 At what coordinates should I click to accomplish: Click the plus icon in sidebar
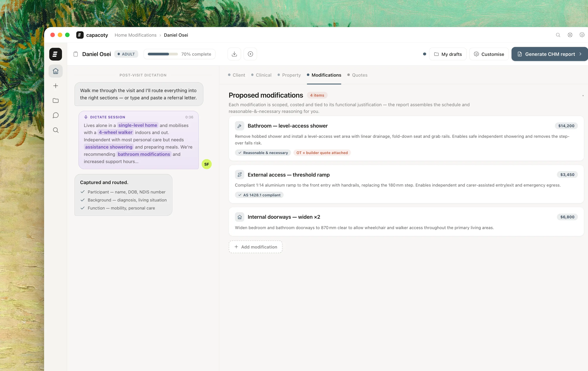pyautogui.click(x=56, y=86)
